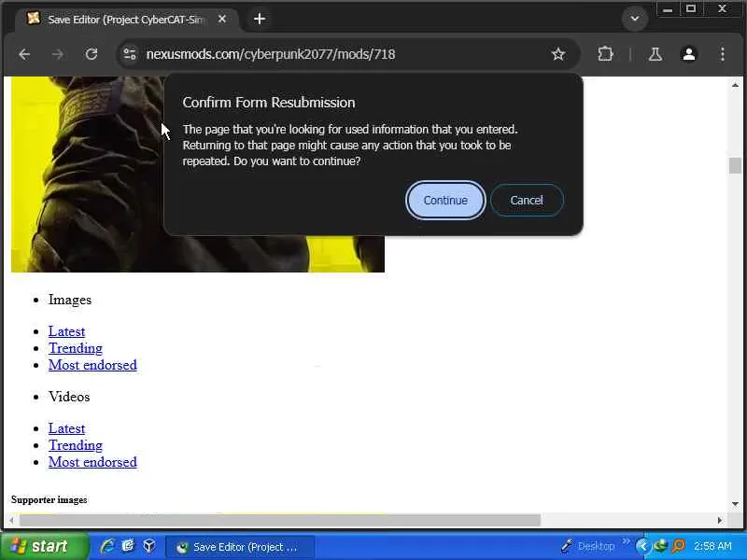Viewport: 747px width, 560px height.
Task: Expand hidden system tray icons arrow
Action: (x=643, y=546)
